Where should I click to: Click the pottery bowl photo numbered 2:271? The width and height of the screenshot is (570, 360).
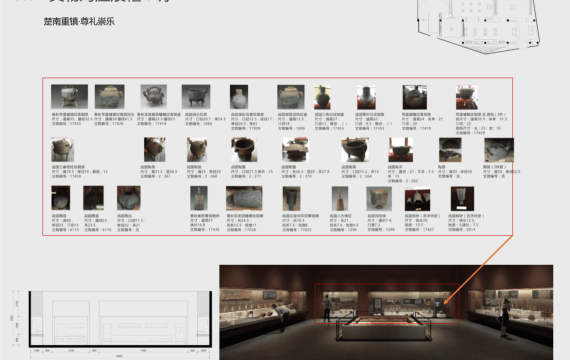click(x=244, y=149)
